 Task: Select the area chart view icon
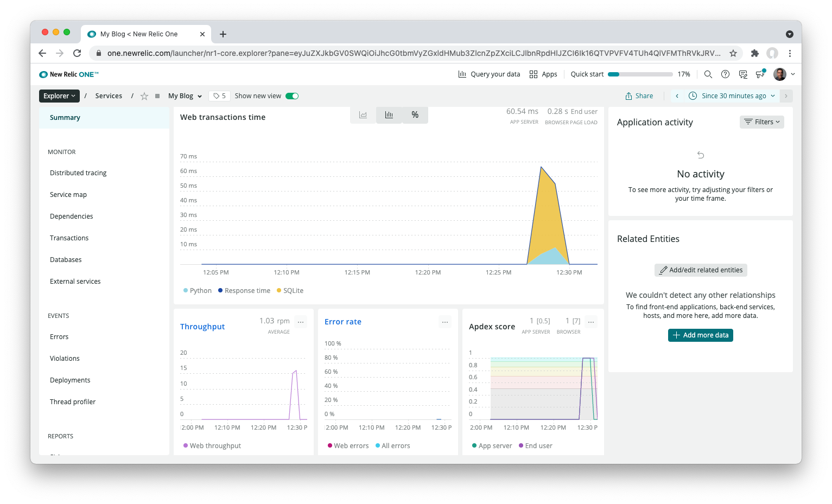(363, 115)
